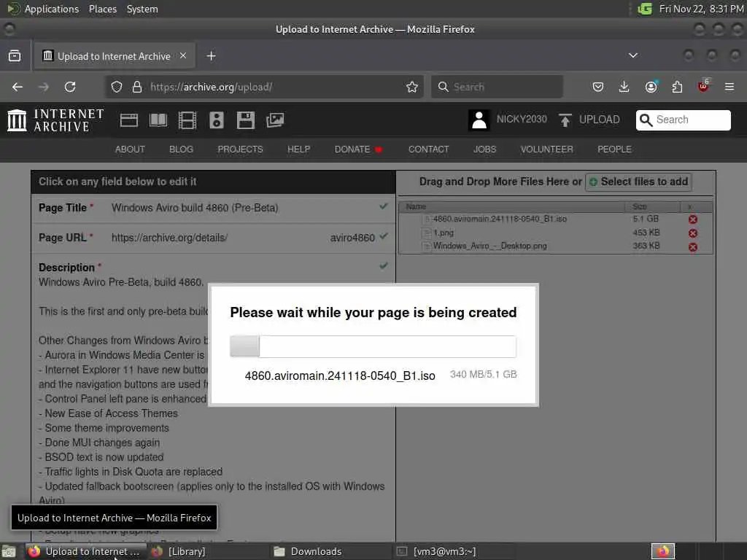
Task: Select the 4860.aviromain.241118-0540_B1.iso file row
Action: click(555, 219)
